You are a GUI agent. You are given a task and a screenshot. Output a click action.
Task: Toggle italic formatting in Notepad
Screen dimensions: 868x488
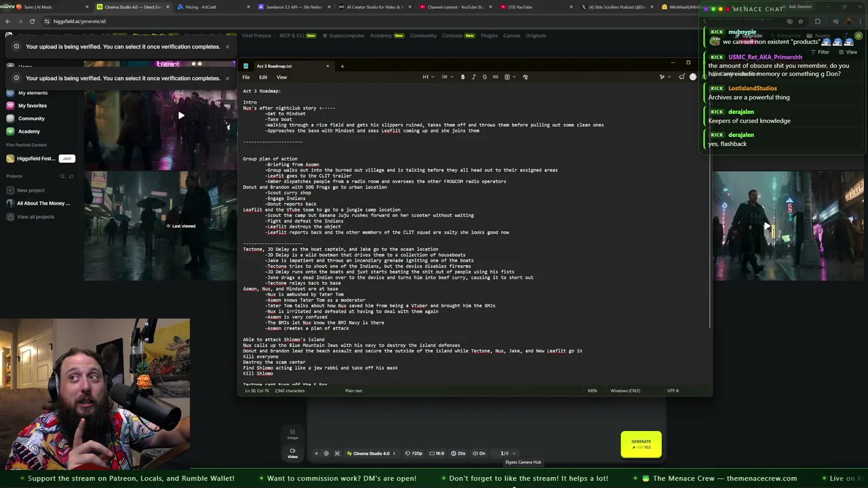(x=473, y=77)
